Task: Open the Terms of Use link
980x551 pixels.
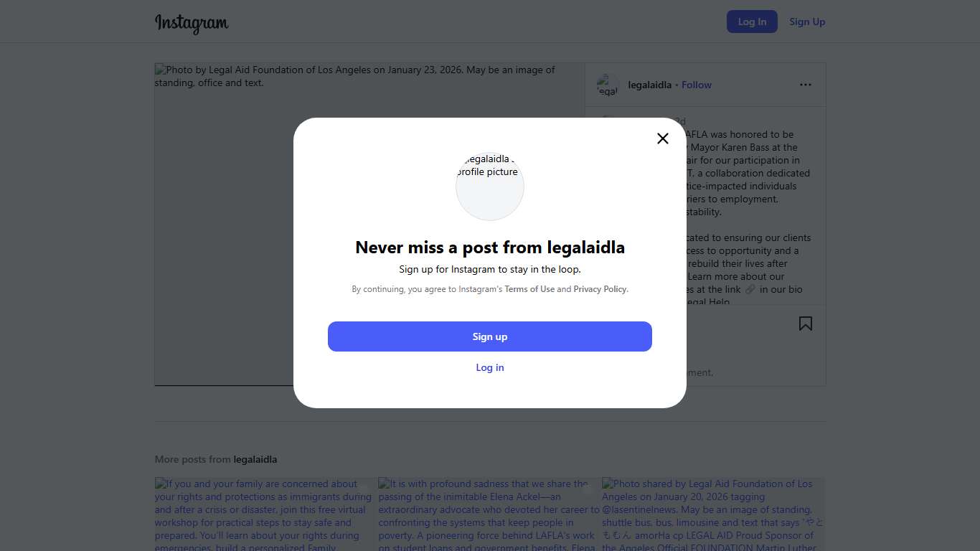Action: 529,289
